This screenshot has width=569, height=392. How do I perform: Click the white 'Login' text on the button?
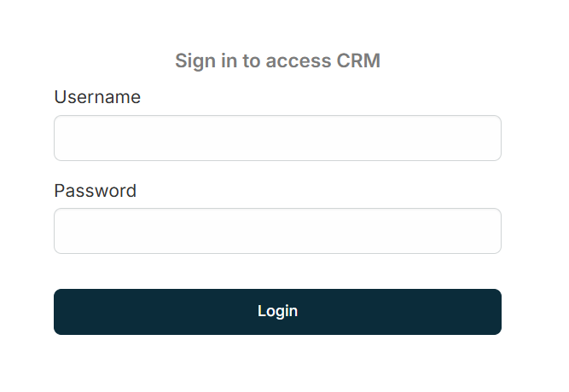[x=277, y=311]
